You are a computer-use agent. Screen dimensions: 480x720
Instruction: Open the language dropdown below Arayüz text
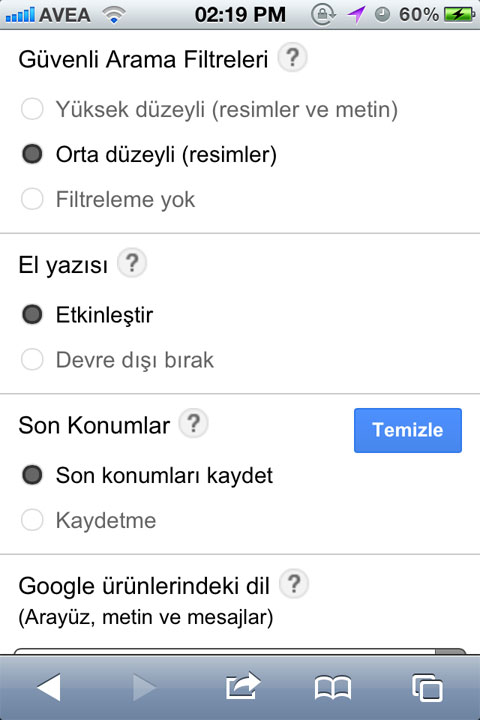click(240, 652)
